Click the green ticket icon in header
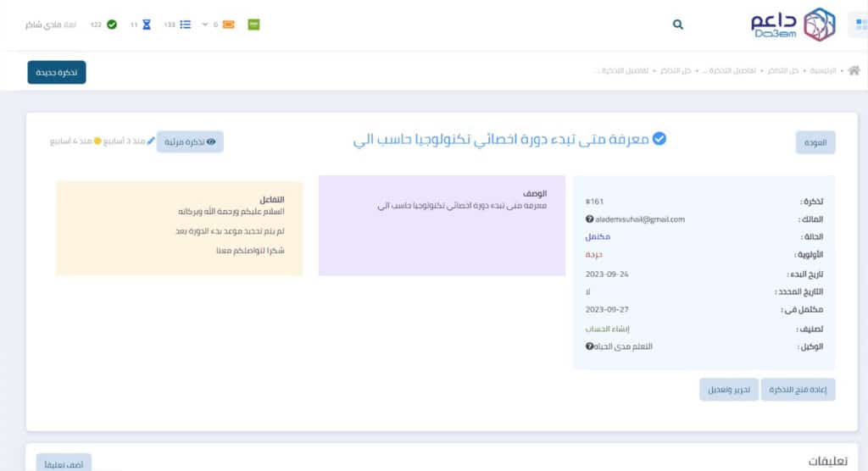This screenshot has height=471, width=868. pyautogui.click(x=253, y=25)
